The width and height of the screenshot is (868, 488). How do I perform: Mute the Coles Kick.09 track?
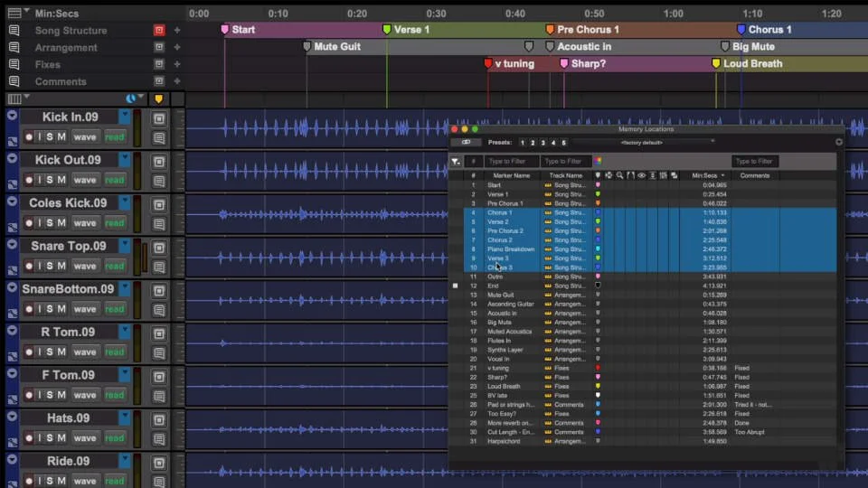pyautogui.click(x=61, y=223)
